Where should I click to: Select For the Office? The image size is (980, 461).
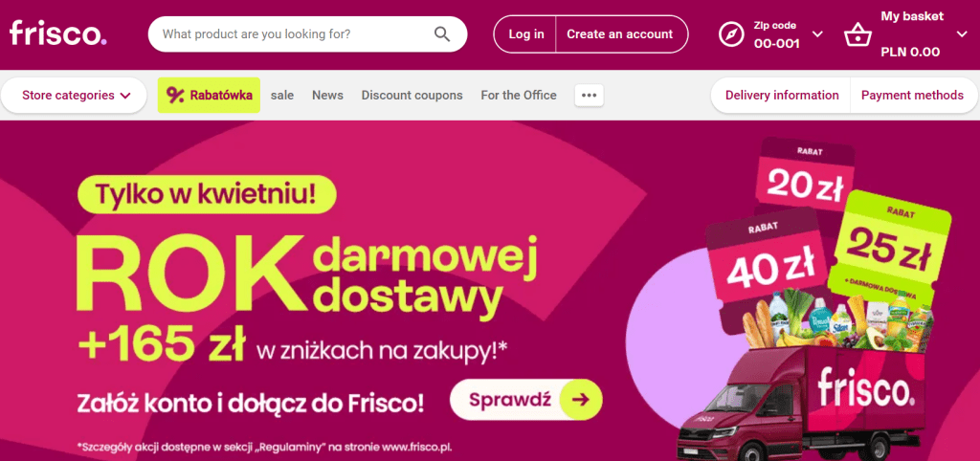518,96
